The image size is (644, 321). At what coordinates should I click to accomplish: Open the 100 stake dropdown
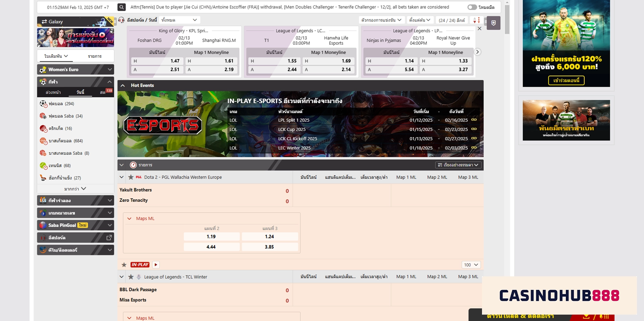point(471,265)
